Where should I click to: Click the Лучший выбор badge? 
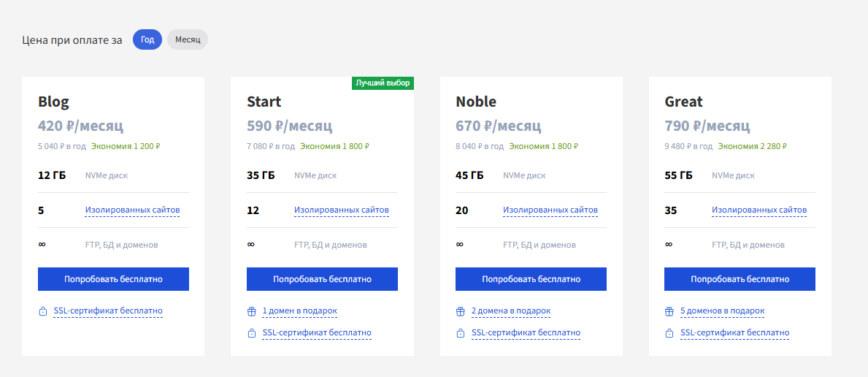click(383, 83)
